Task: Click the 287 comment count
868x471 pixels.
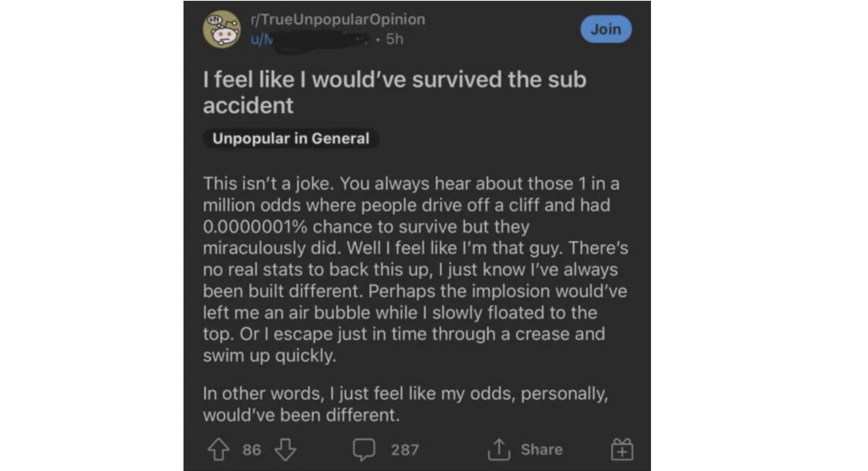Action: coord(405,450)
